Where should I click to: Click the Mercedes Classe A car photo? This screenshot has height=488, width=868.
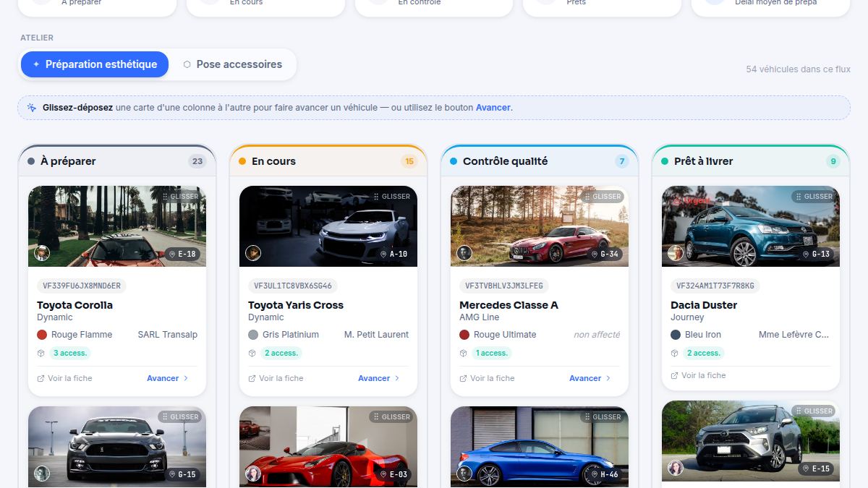click(x=540, y=226)
